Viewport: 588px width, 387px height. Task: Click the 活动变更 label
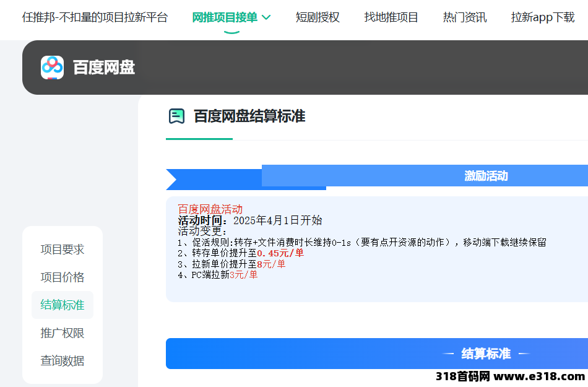tap(202, 231)
